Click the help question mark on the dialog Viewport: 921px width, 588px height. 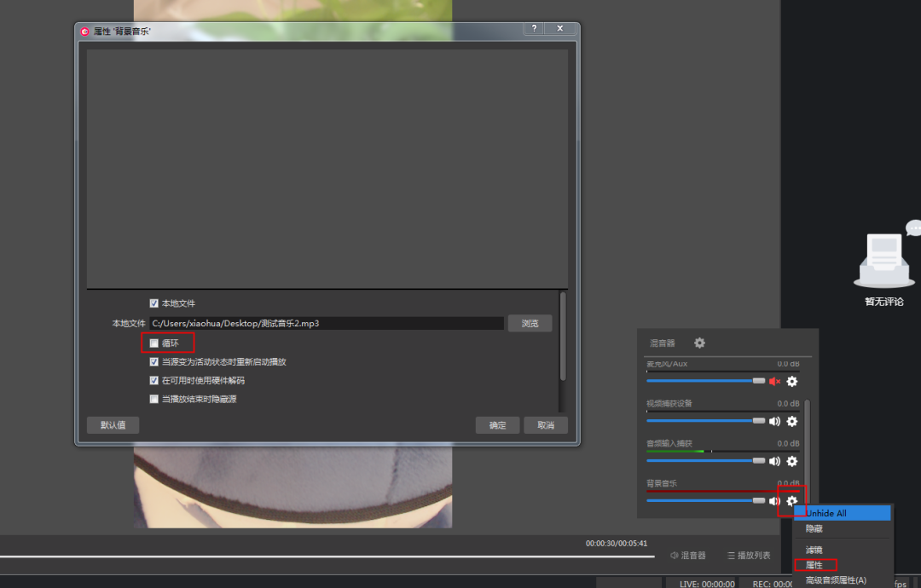[533, 28]
